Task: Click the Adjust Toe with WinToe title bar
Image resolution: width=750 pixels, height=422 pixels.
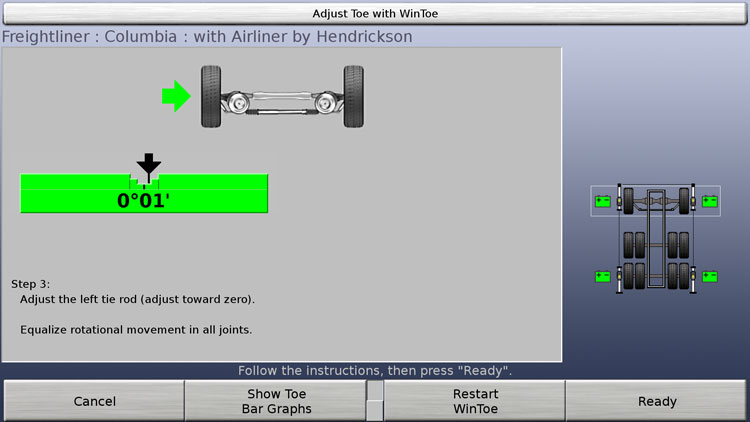Action: pyautogui.click(x=375, y=13)
